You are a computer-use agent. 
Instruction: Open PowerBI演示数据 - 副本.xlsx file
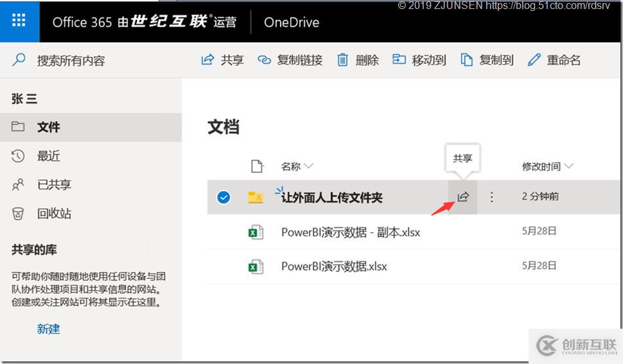[x=351, y=232]
